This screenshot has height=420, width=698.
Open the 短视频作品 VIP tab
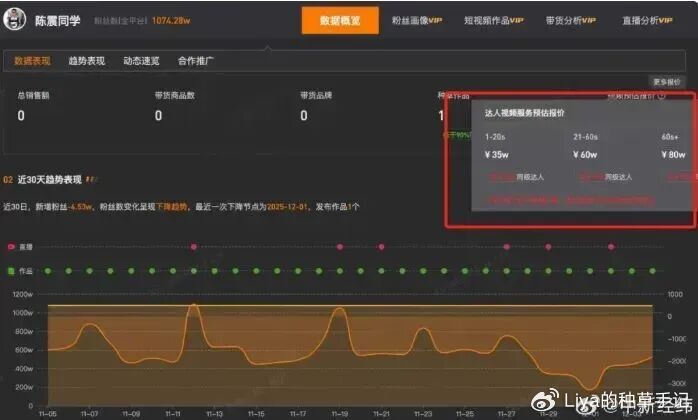pos(493,20)
